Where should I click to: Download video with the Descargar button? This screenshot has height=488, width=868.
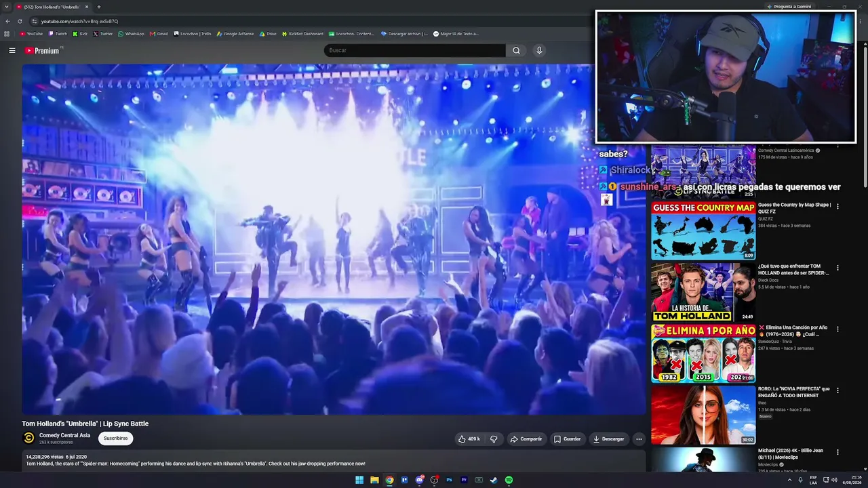click(608, 439)
